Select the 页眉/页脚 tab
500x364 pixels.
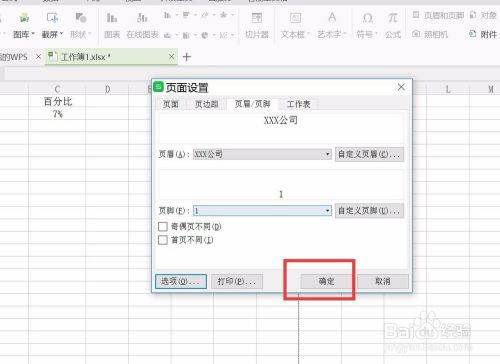click(252, 104)
